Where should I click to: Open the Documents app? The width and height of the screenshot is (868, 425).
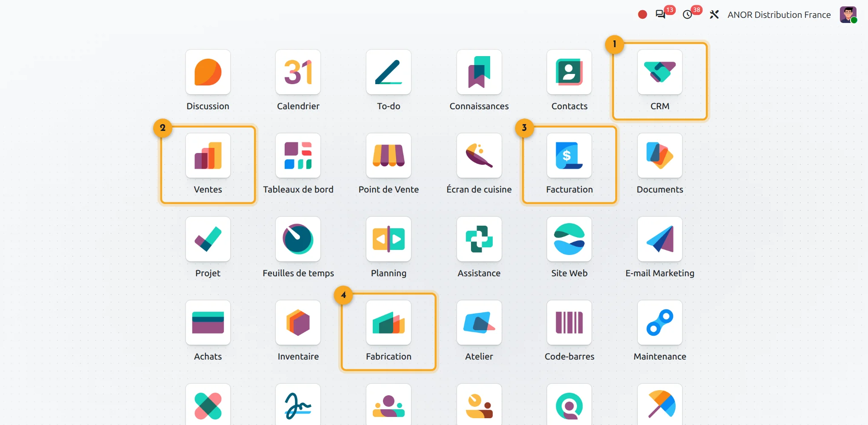pos(660,156)
